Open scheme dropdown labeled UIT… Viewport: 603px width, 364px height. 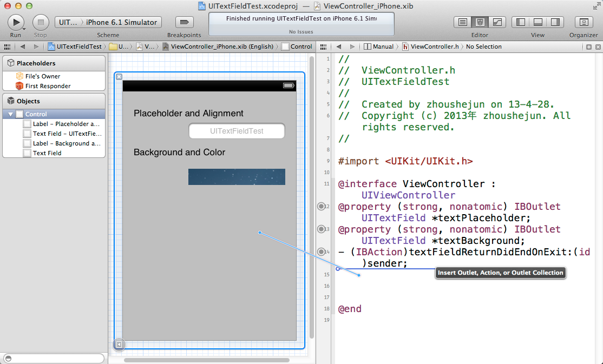tap(68, 22)
